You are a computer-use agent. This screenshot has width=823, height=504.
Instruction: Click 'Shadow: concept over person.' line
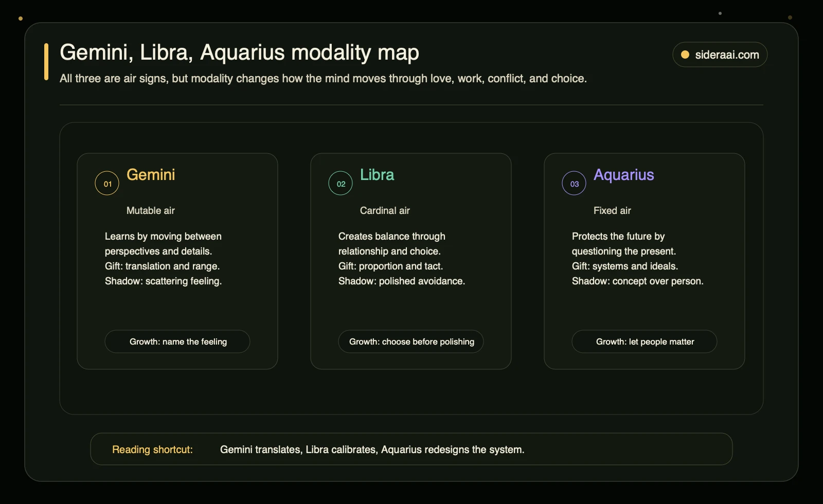pyautogui.click(x=638, y=281)
